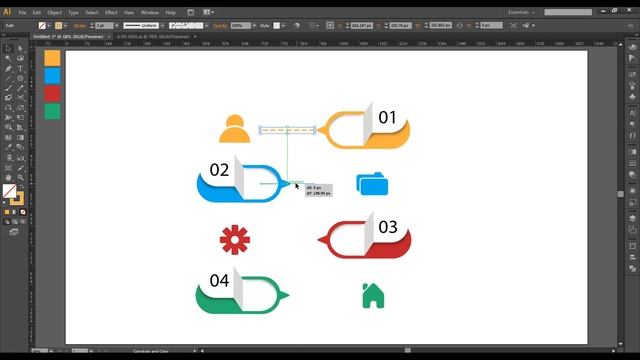This screenshot has width=640, height=360.
Task: Open the stroke color dropdown in control bar
Action: pyautogui.click(x=65, y=26)
